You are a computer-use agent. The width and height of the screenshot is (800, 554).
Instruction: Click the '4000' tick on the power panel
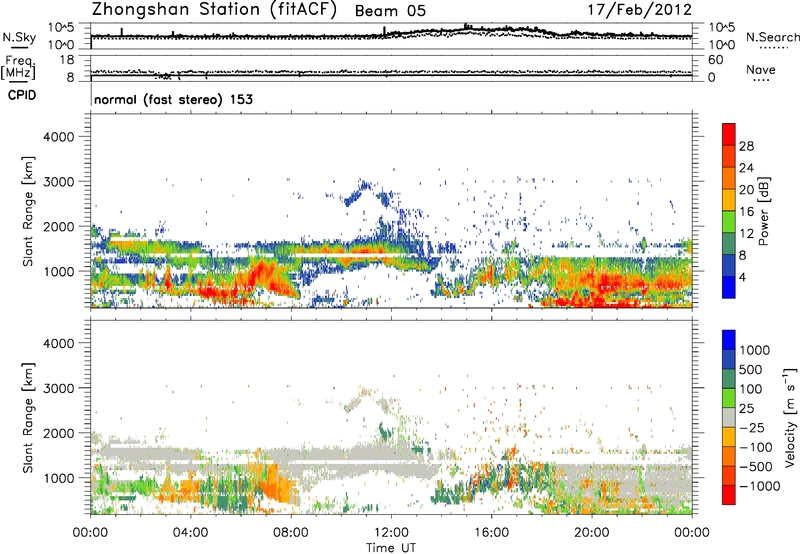58,137
